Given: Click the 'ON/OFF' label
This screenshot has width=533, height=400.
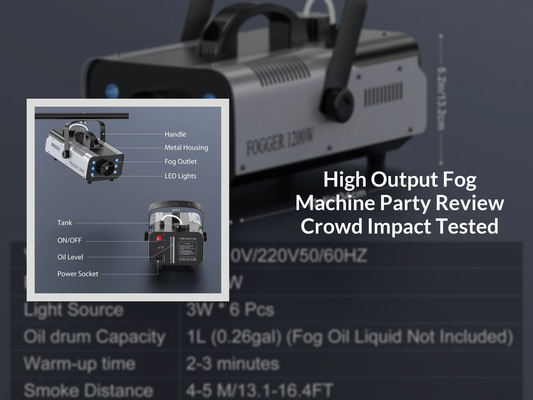Looking at the screenshot, I should pos(69,240).
